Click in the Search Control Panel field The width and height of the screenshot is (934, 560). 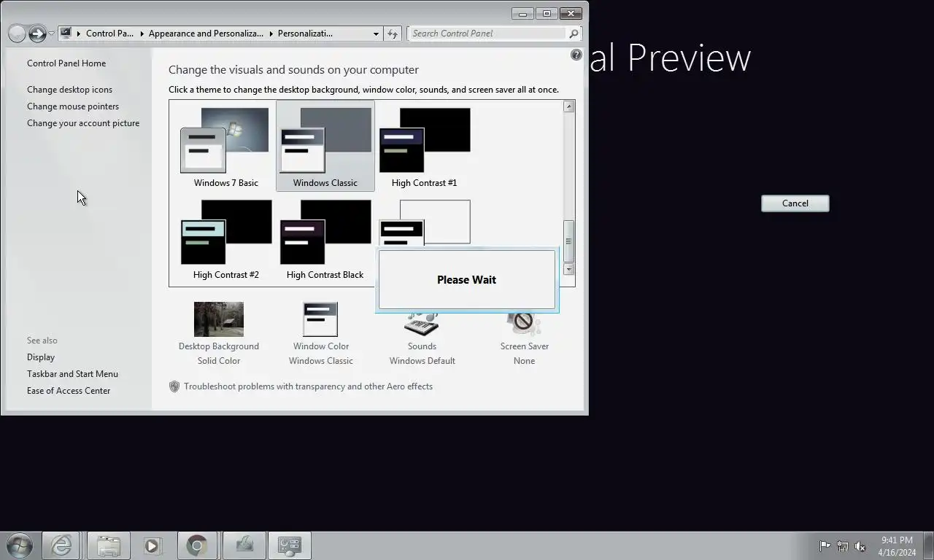487,34
